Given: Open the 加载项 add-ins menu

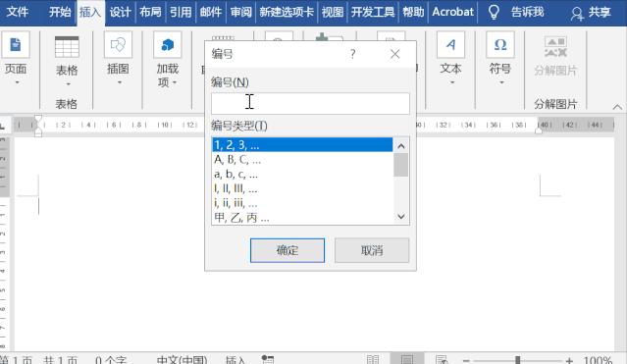Looking at the screenshot, I should coord(168,59).
